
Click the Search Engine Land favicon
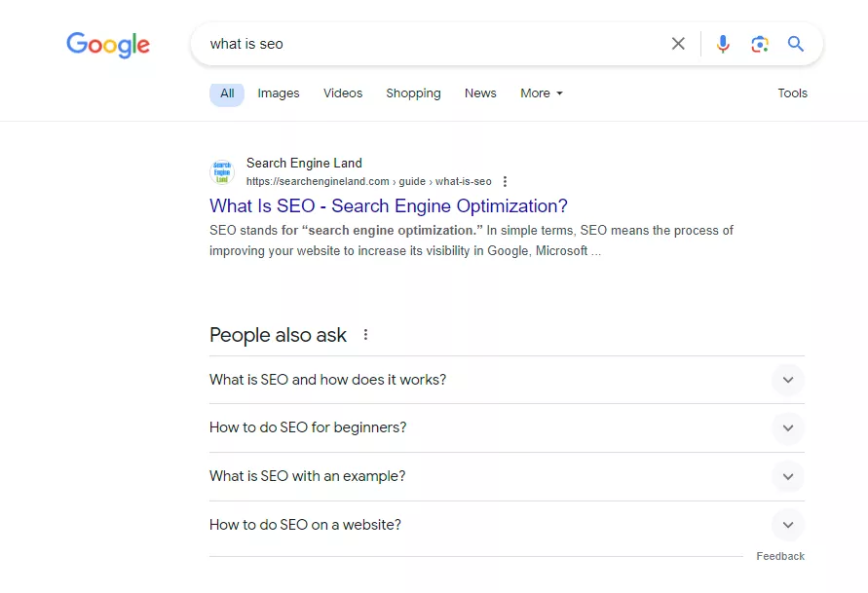(222, 172)
